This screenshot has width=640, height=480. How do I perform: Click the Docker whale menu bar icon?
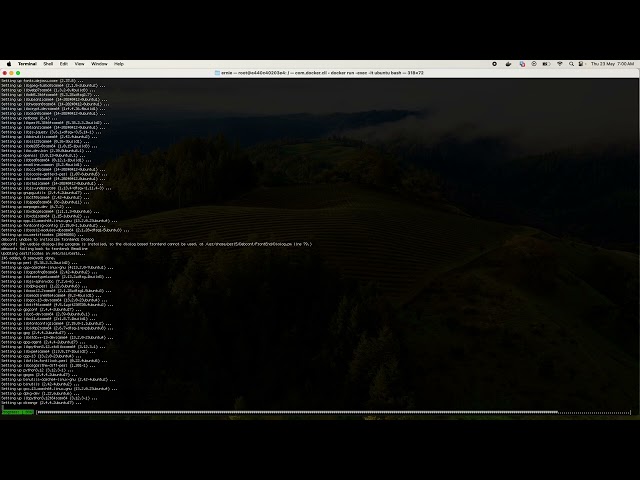click(508, 64)
